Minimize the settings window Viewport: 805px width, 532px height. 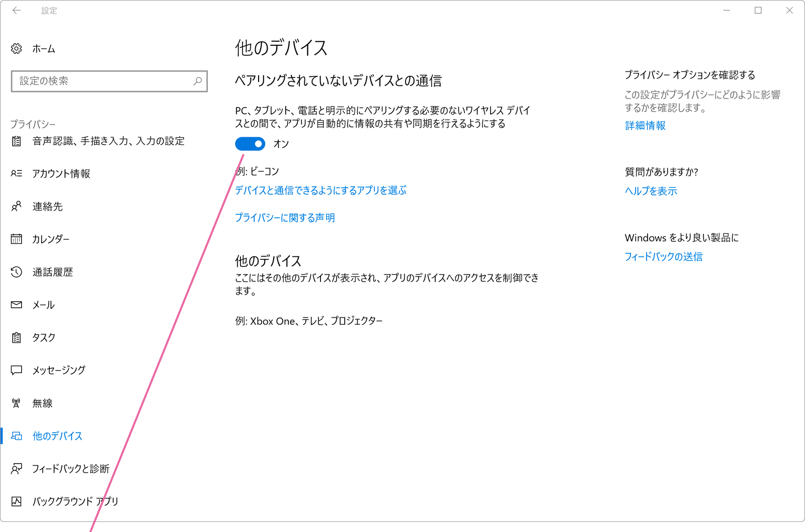[x=727, y=10]
